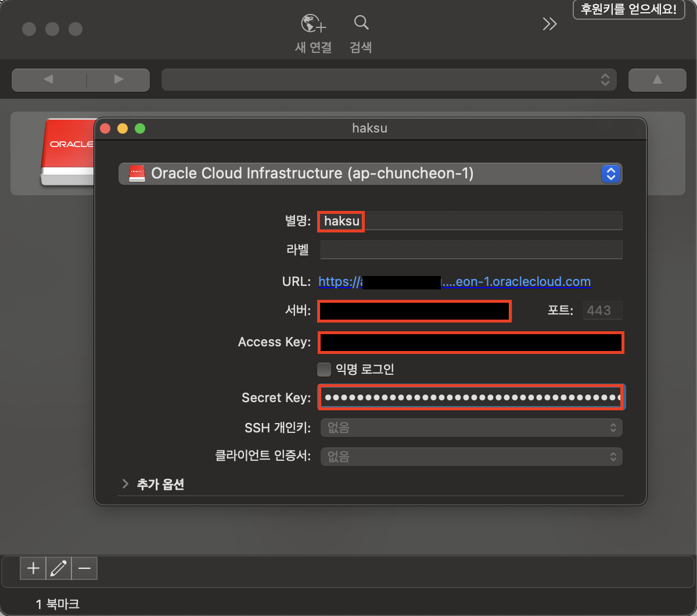Open the path selector combo box
This screenshot has height=616, width=697.
[x=389, y=80]
